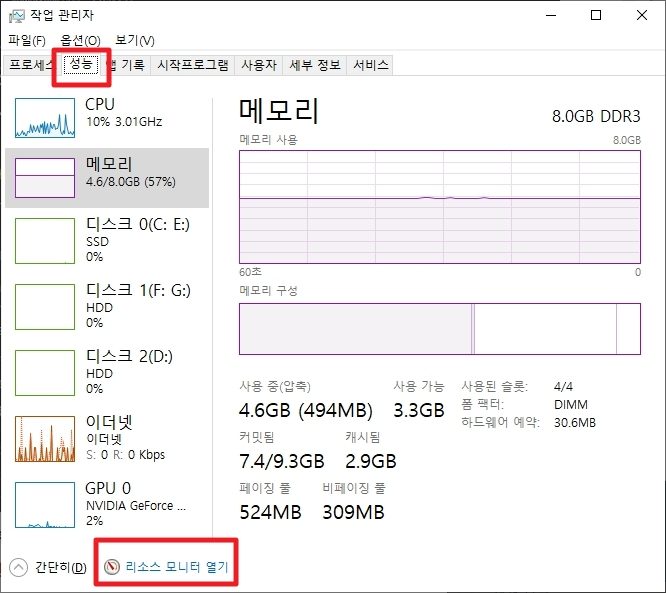Click the NVIDIA GeForce GPU name text
Image resolution: width=666 pixels, height=593 pixels.
[x=136, y=505]
